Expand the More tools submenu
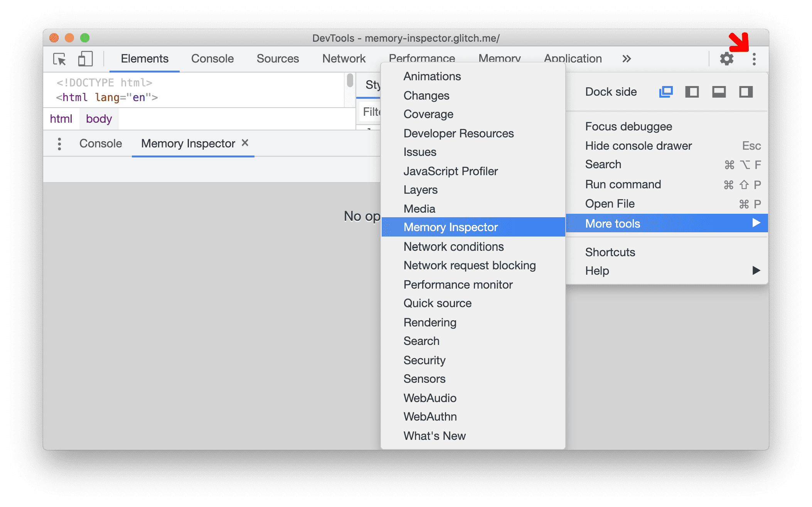812x507 pixels. tap(671, 223)
